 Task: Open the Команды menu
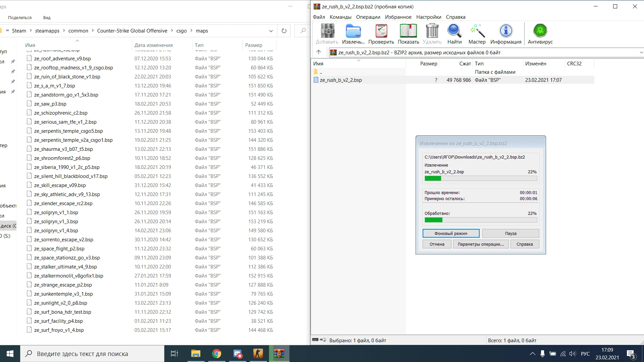click(x=340, y=17)
